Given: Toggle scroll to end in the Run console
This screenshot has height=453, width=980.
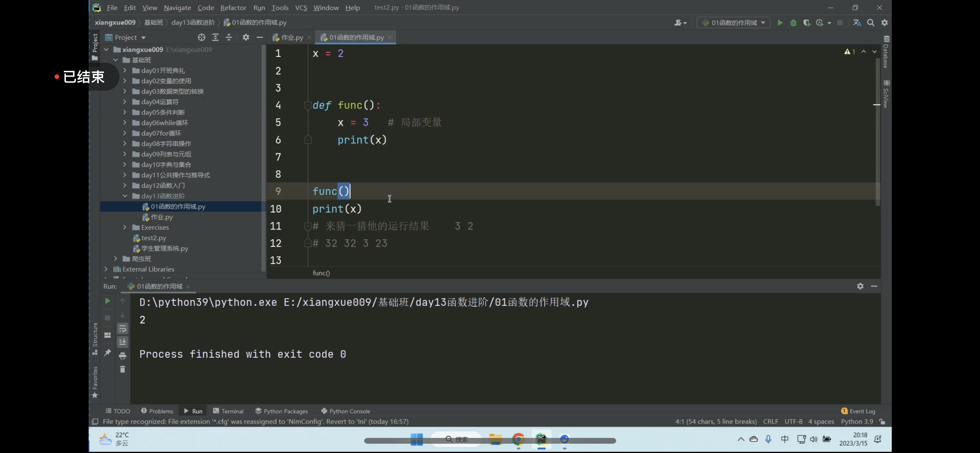Looking at the screenshot, I should coord(123,342).
